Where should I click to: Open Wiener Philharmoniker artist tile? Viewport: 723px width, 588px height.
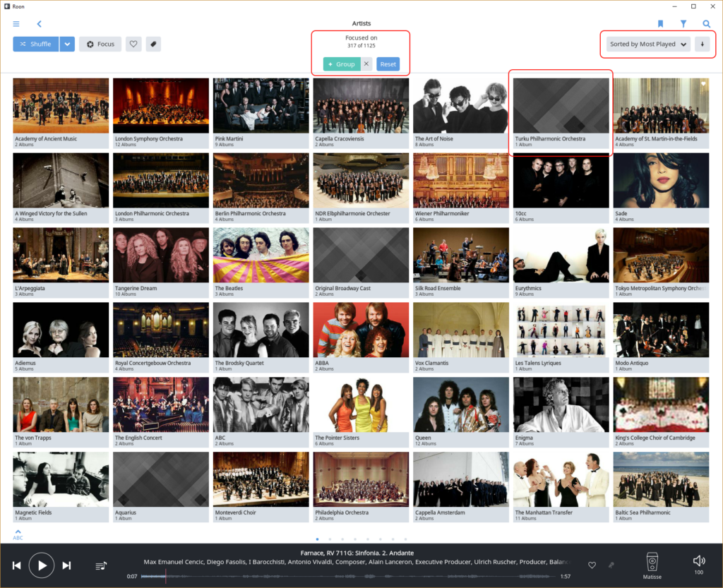461,188
